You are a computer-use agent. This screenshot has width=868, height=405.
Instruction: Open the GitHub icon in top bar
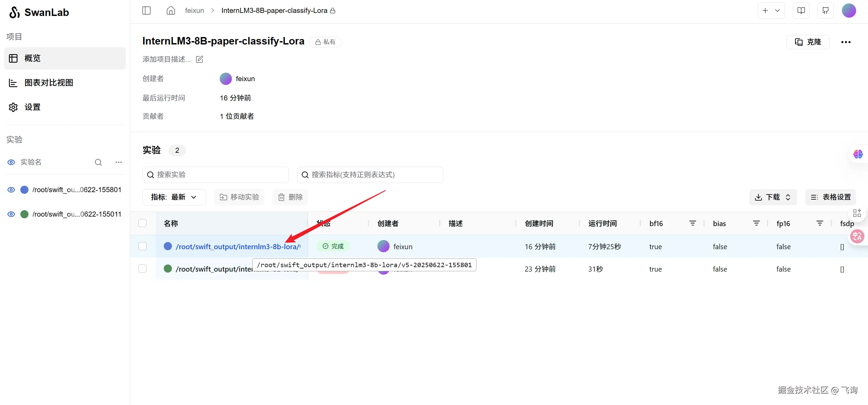point(825,11)
